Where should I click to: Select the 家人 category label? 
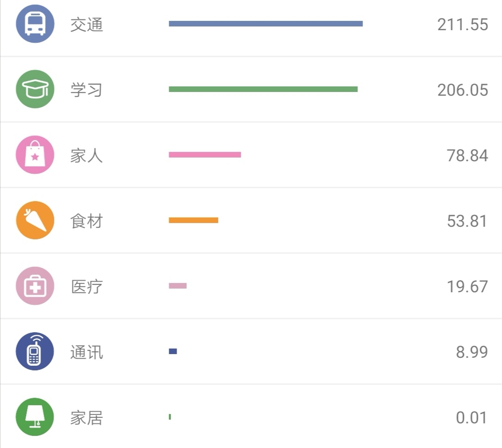click(x=86, y=156)
